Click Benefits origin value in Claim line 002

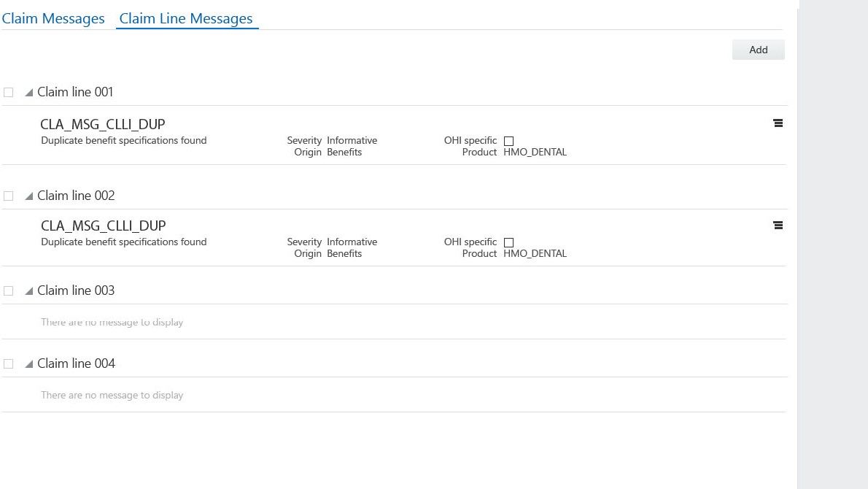pyautogui.click(x=344, y=254)
